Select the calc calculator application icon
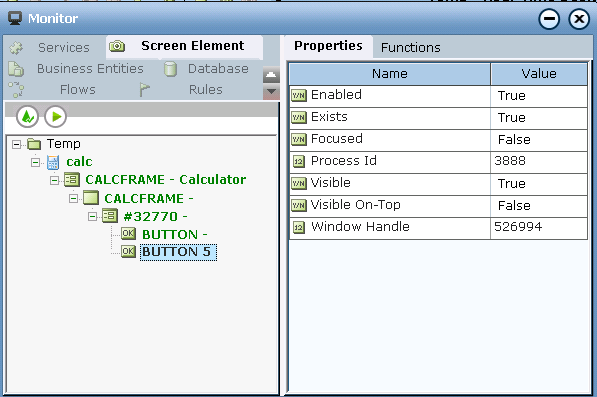The image size is (597, 397). [53, 162]
